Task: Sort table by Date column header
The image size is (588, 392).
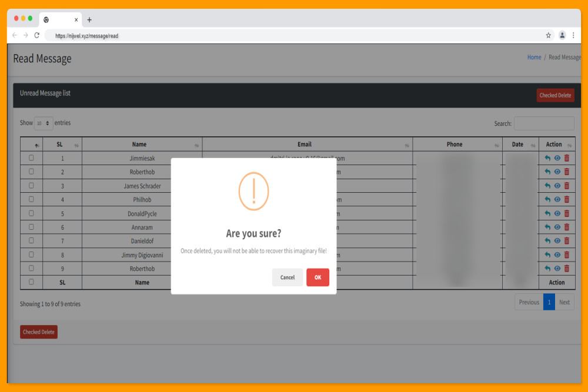Action: (x=520, y=145)
